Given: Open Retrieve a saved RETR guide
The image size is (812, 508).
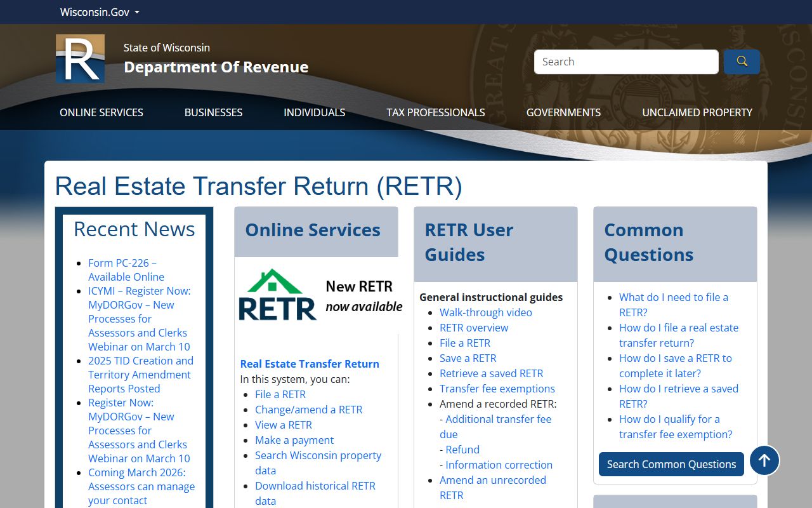Looking at the screenshot, I should [x=492, y=373].
